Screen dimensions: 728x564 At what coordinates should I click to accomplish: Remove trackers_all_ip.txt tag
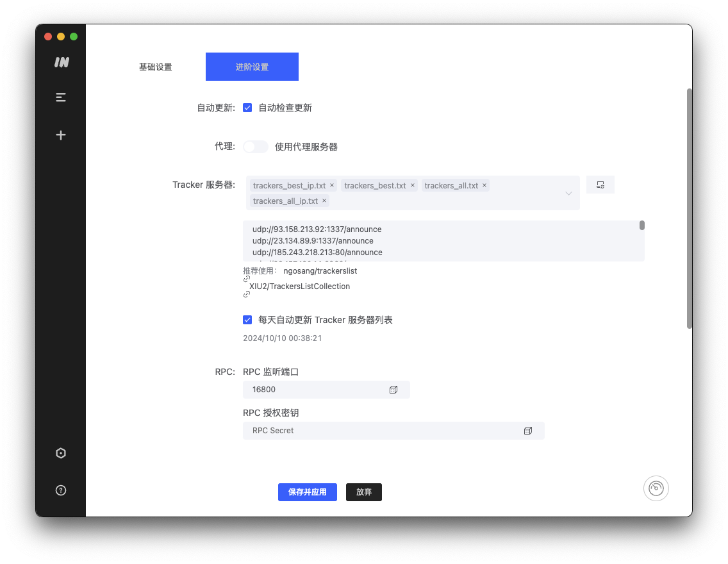tap(324, 201)
